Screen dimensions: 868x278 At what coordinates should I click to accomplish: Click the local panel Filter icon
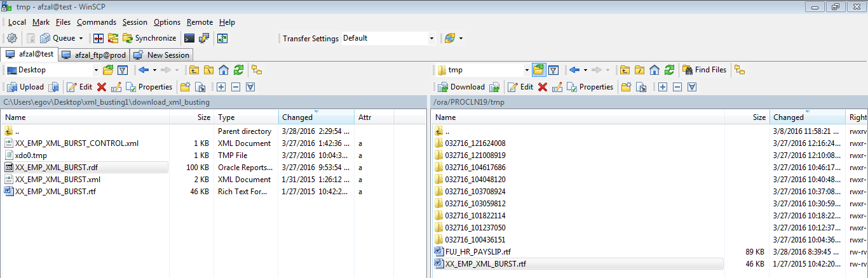tap(123, 70)
